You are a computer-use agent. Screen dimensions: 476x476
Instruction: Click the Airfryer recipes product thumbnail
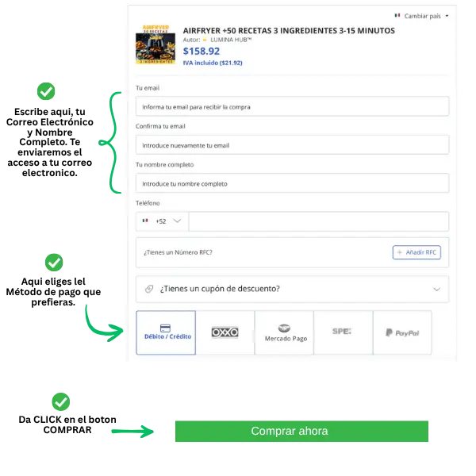[x=155, y=44]
